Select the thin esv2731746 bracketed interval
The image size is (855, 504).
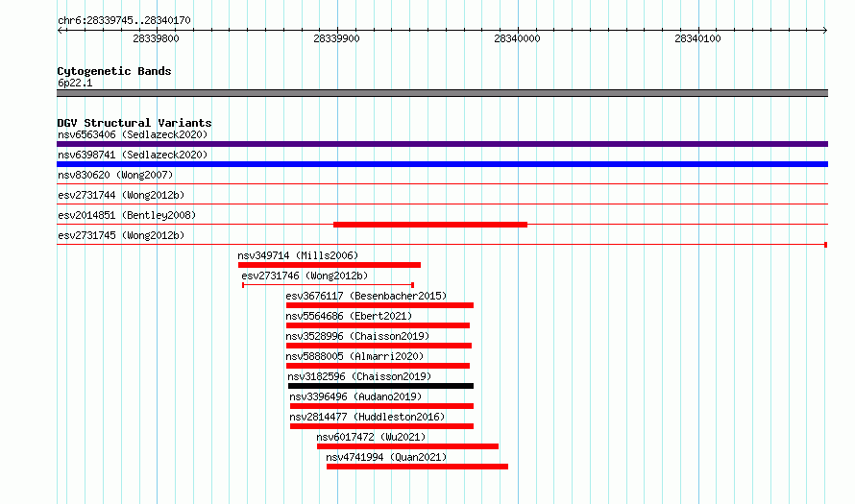pyautogui.click(x=328, y=285)
